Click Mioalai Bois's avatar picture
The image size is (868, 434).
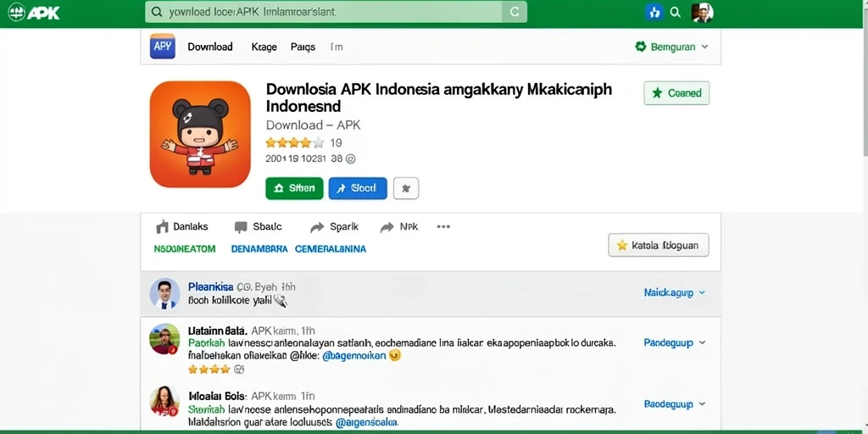click(x=164, y=401)
